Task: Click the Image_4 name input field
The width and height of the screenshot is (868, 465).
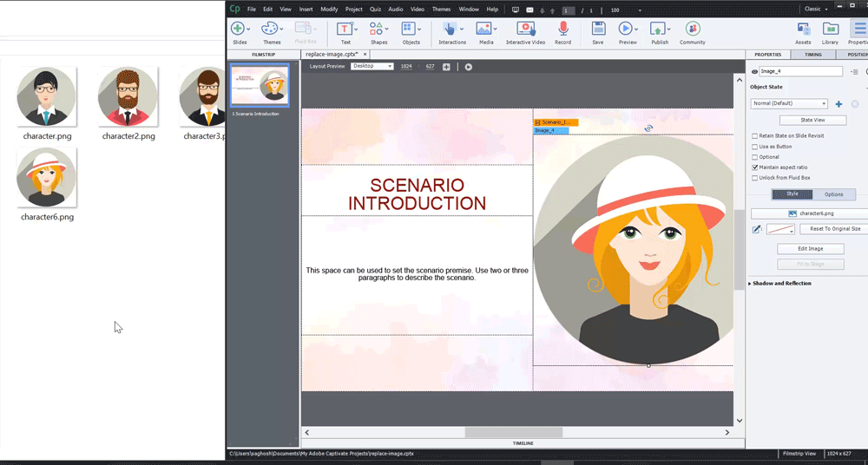Action: 800,71
